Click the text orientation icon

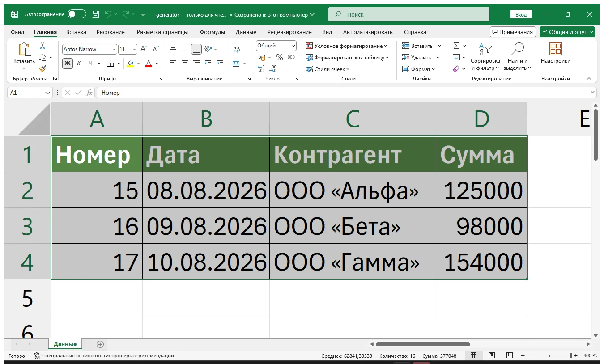point(208,49)
